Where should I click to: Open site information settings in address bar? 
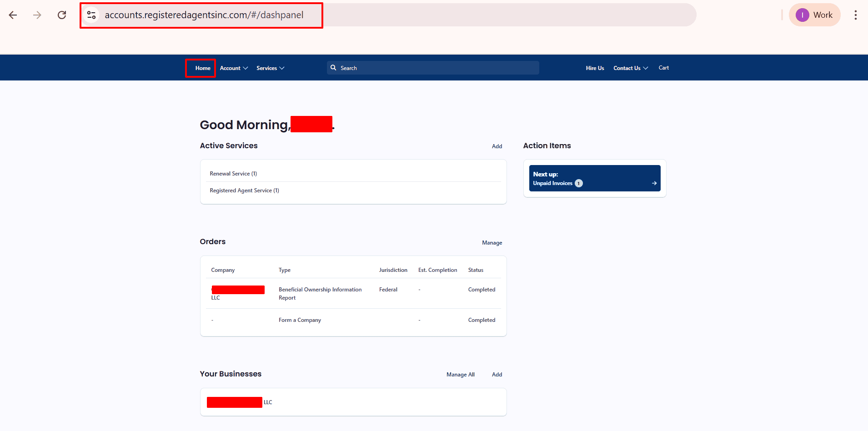point(91,15)
